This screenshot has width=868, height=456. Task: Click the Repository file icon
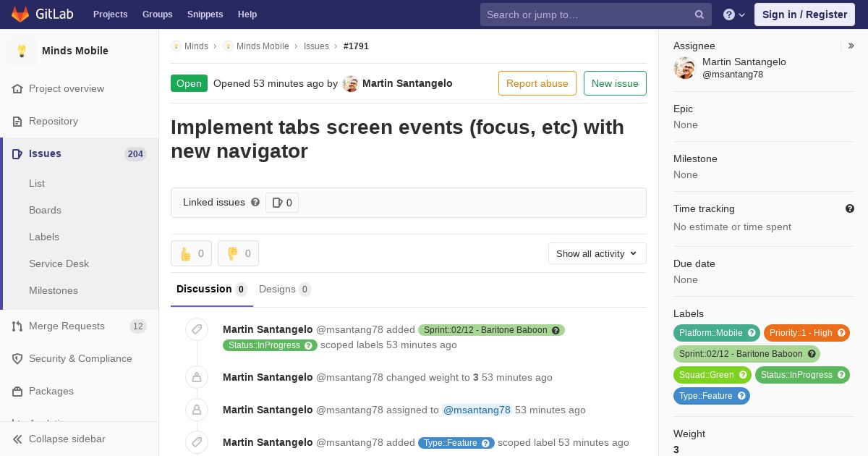(17, 122)
